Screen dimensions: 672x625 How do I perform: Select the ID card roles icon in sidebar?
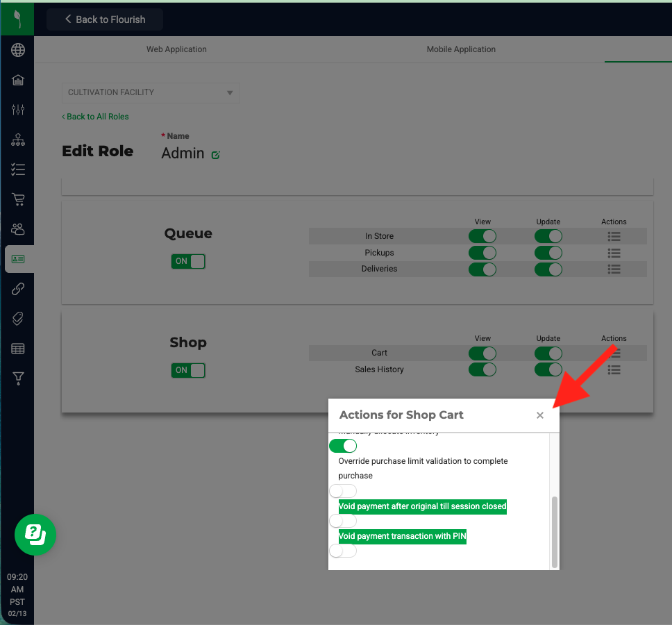tap(17, 259)
